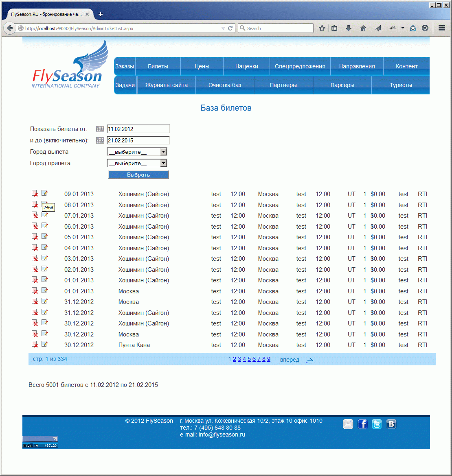Open calendar for 'Показать билеты от' date
The image size is (452, 476).
100,129
